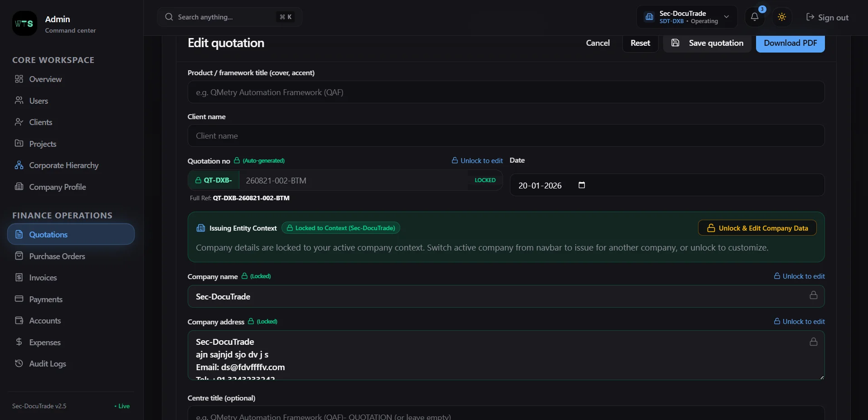Screen dimensions: 868x420
Task: Click the WTS logo icon
Action: (24, 24)
